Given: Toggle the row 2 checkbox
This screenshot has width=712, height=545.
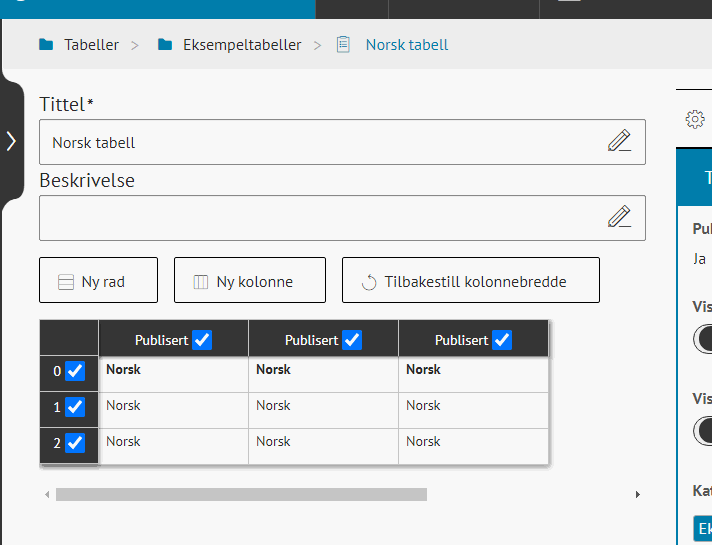Looking at the screenshot, I should pos(75,443).
